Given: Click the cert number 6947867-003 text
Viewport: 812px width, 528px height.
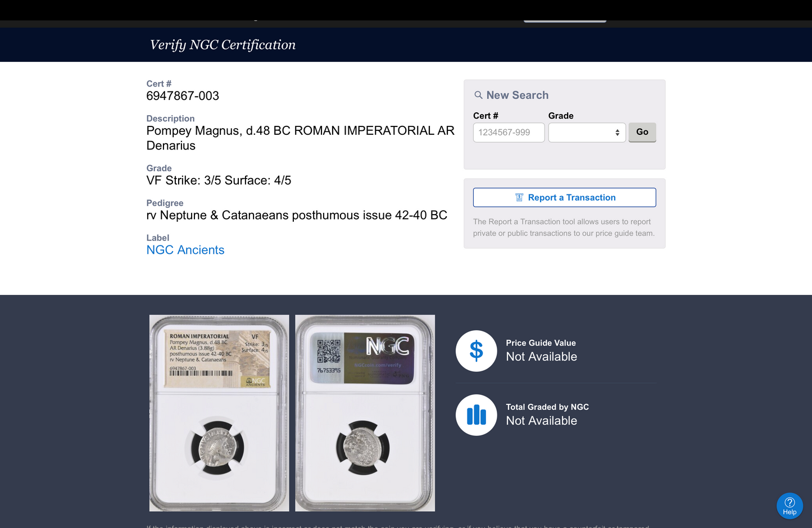Looking at the screenshot, I should [183, 96].
